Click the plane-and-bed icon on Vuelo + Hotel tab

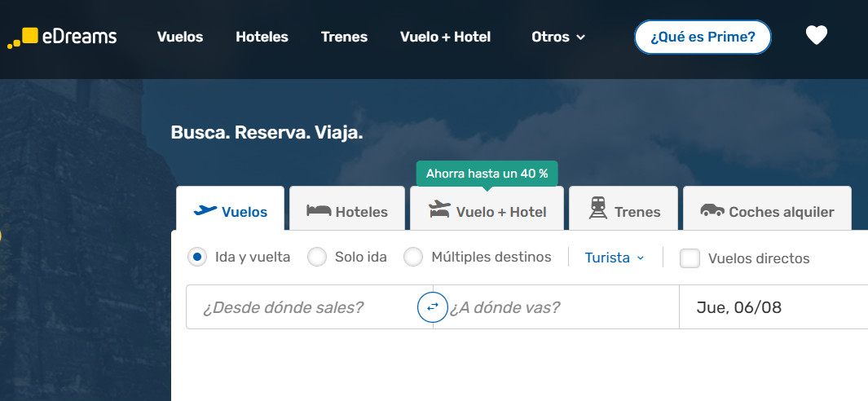(x=439, y=209)
